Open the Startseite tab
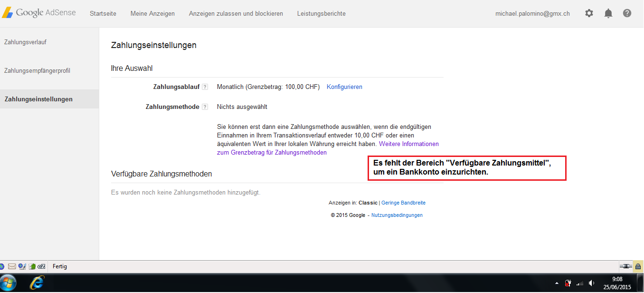This screenshot has width=644, height=293. [x=103, y=13]
